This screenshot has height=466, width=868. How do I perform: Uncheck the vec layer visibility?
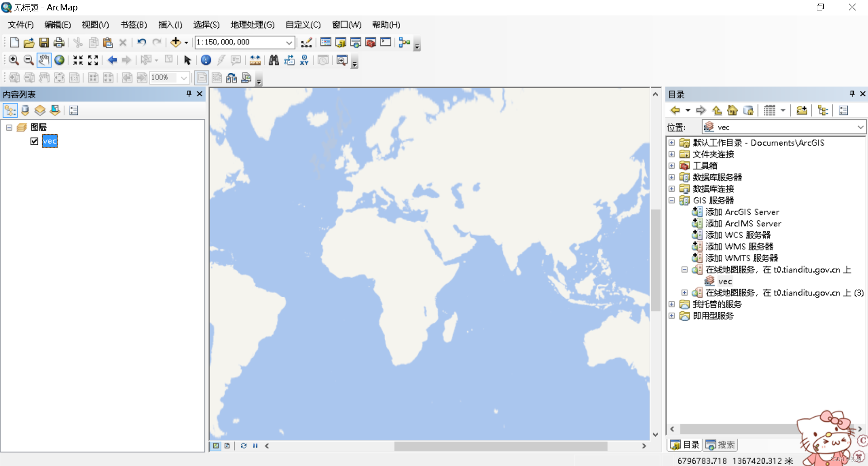pos(34,141)
